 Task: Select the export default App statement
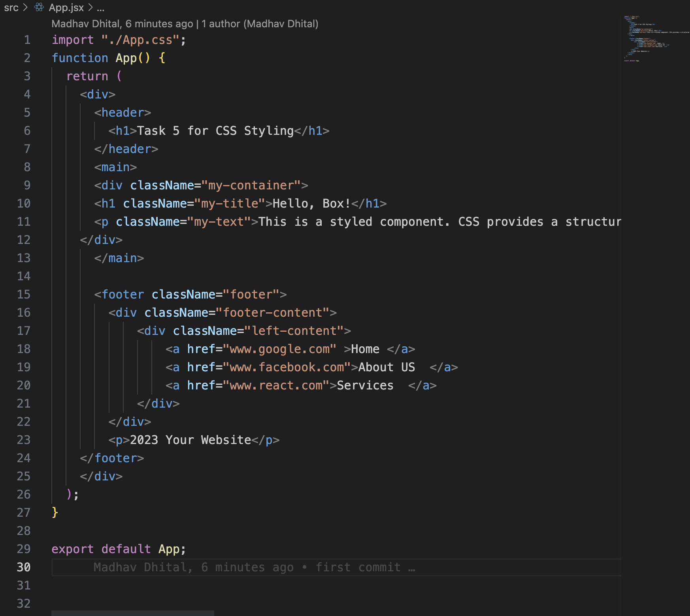click(x=119, y=549)
